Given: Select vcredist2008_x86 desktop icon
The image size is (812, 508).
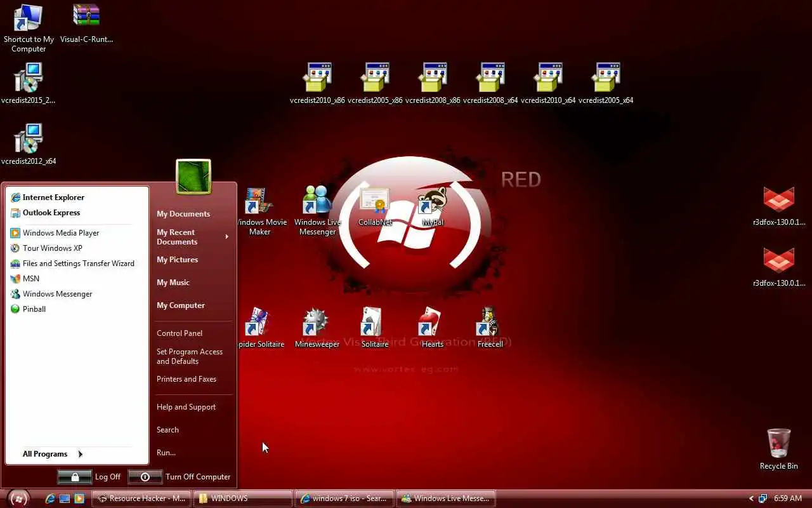Looking at the screenshot, I should point(433,84).
